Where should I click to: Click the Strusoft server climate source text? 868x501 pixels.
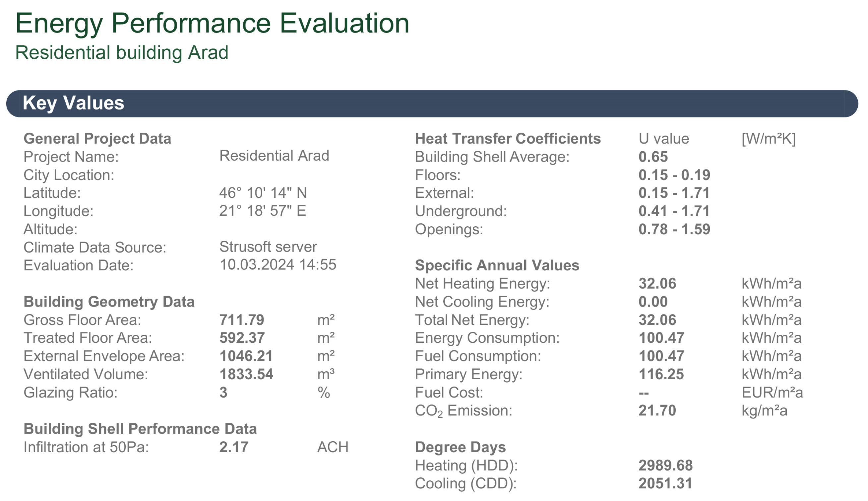tap(268, 247)
